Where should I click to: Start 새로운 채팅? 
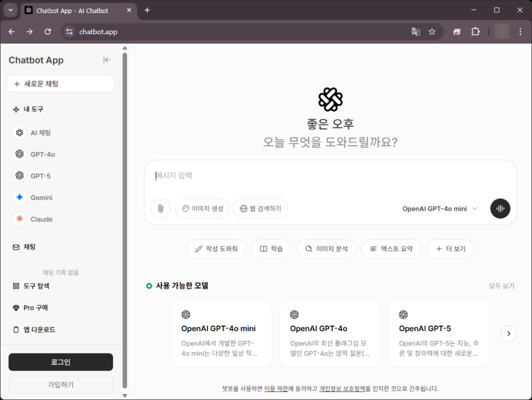[x=61, y=84]
